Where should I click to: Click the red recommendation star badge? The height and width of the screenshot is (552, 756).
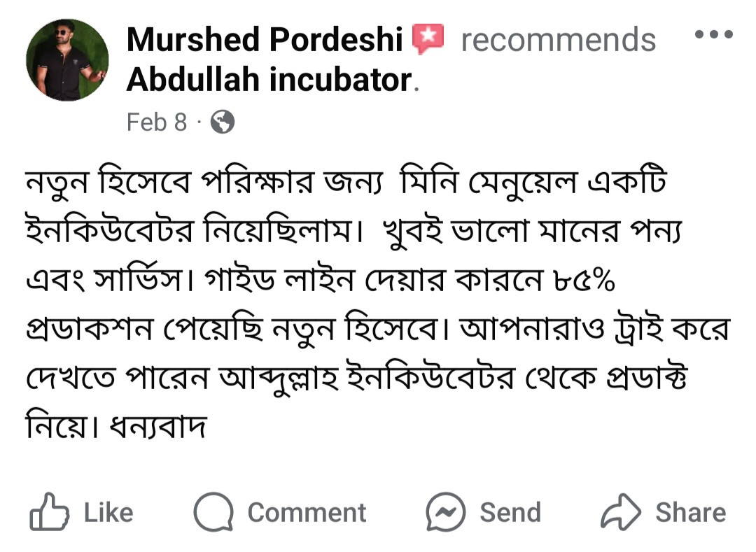[428, 39]
